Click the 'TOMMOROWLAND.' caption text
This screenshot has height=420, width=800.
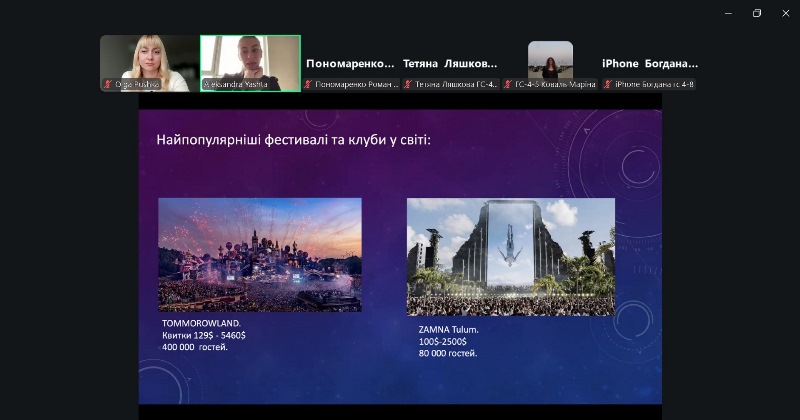coord(201,323)
